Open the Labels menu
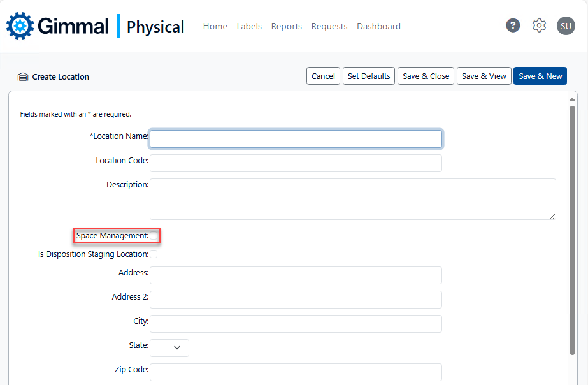This screenshot has width=588, height=385. (x=249, y=26)
